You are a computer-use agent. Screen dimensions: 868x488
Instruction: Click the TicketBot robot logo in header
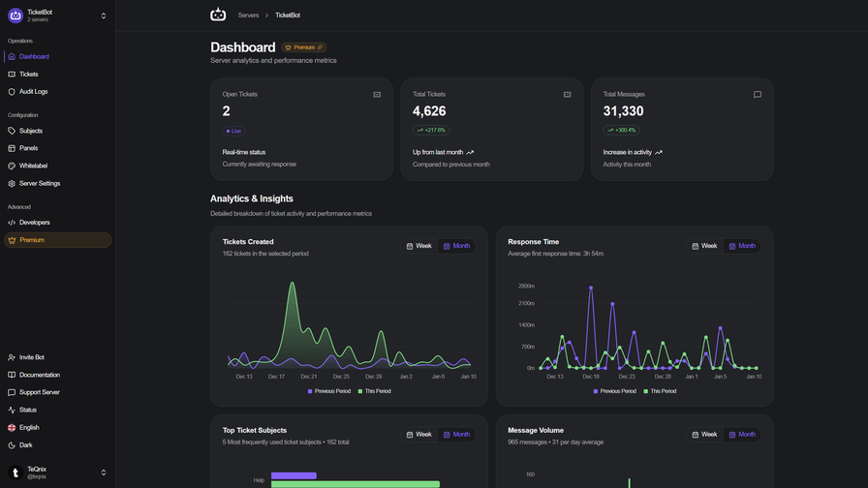coord(218,15)
